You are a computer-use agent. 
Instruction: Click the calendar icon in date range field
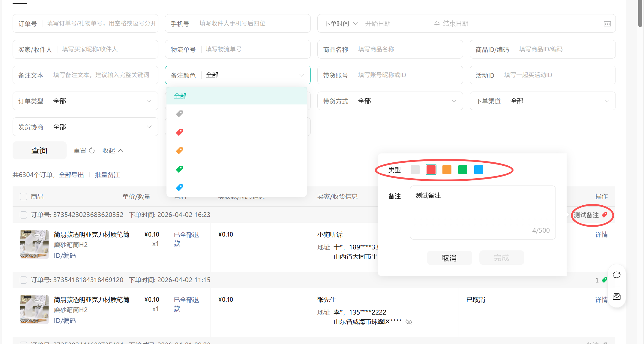607,24
